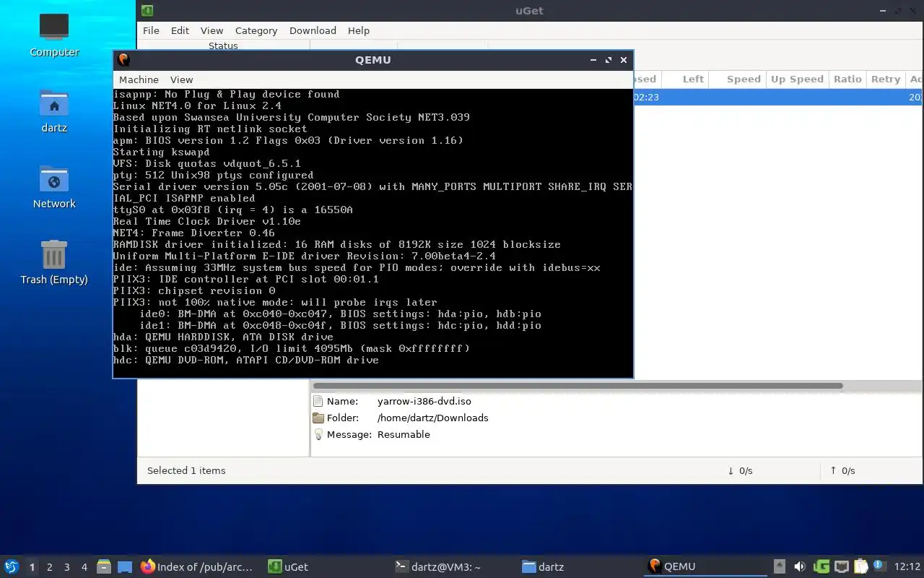Open the Trash (Empty) desktop icon
924x578 pixels.
[x=54, y=263]
